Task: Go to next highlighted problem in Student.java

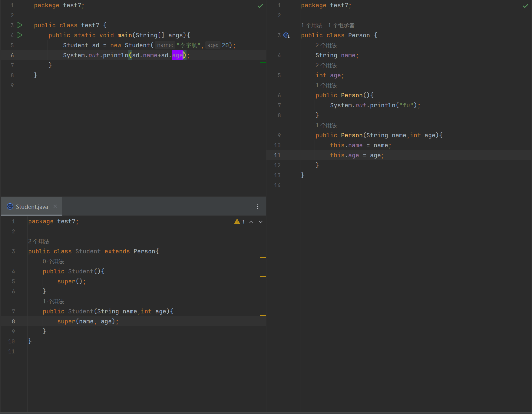Action: pyautogui.click(x=261, y=222)
